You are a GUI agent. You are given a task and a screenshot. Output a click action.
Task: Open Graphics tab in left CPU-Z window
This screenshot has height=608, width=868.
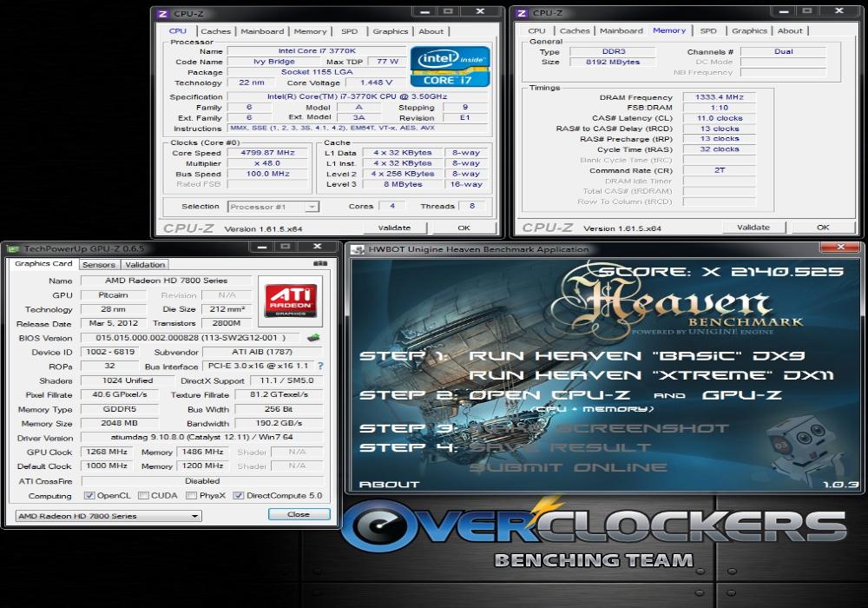pos(391,31)
